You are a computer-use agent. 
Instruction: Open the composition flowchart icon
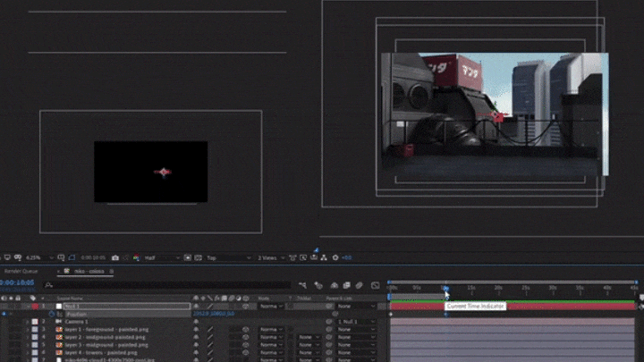click(x=324, y=257)
